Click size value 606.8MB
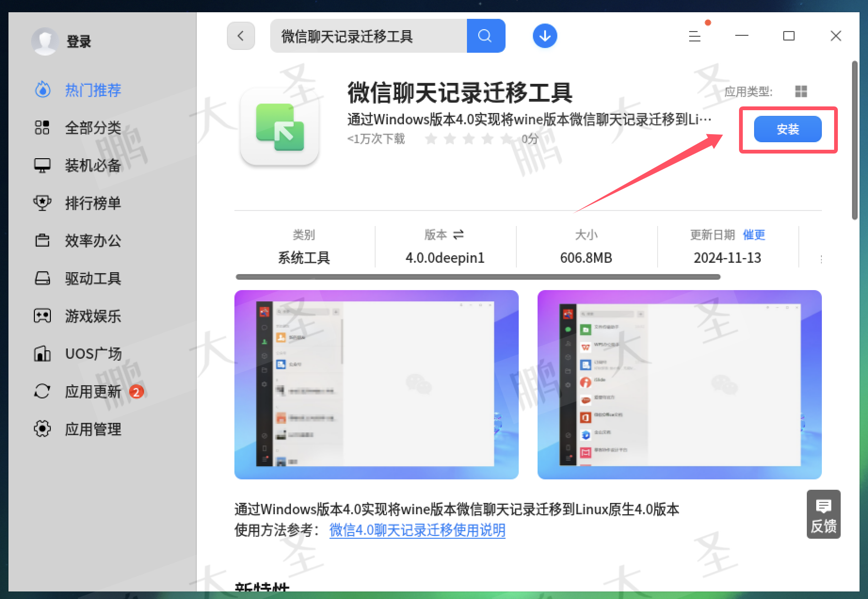The height and width of the screenshot is (599, 868). tap(586, 258)
